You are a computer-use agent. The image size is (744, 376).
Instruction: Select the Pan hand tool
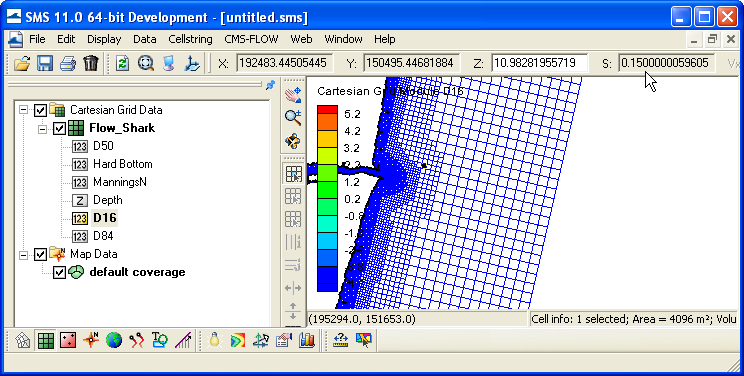click(293, 95)
